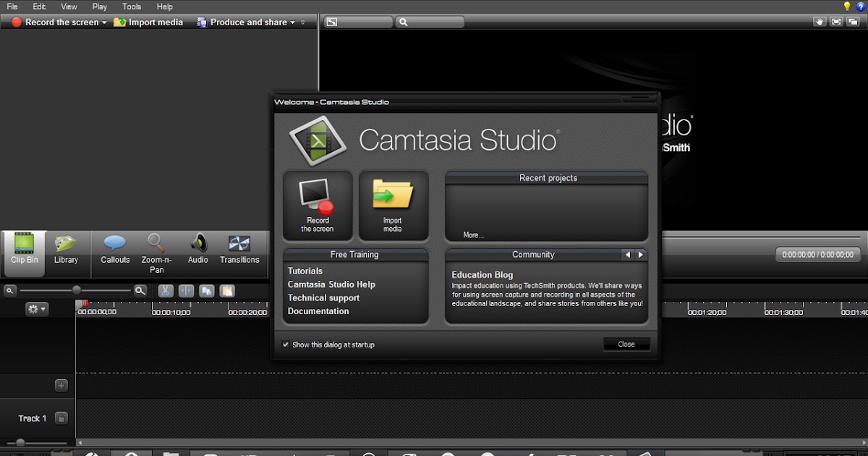Click the blue help question mark icon

click(861, 7)
